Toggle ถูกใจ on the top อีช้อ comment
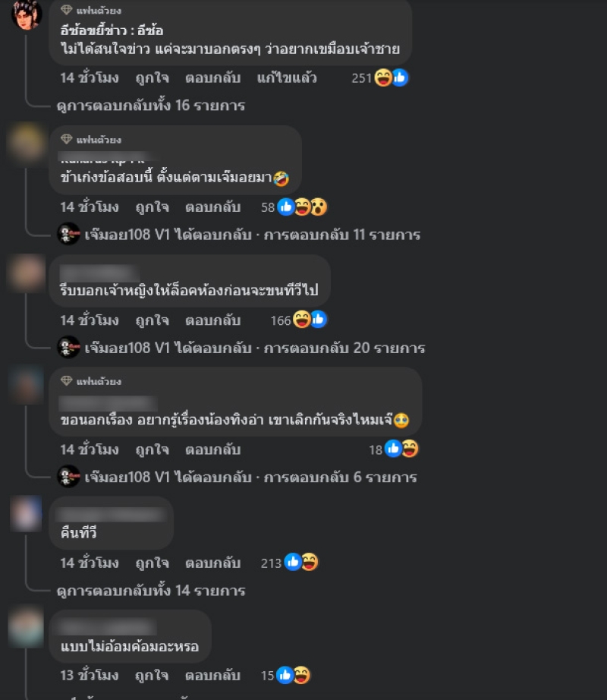This screenshot has height=700, width=607. (152, 78)
